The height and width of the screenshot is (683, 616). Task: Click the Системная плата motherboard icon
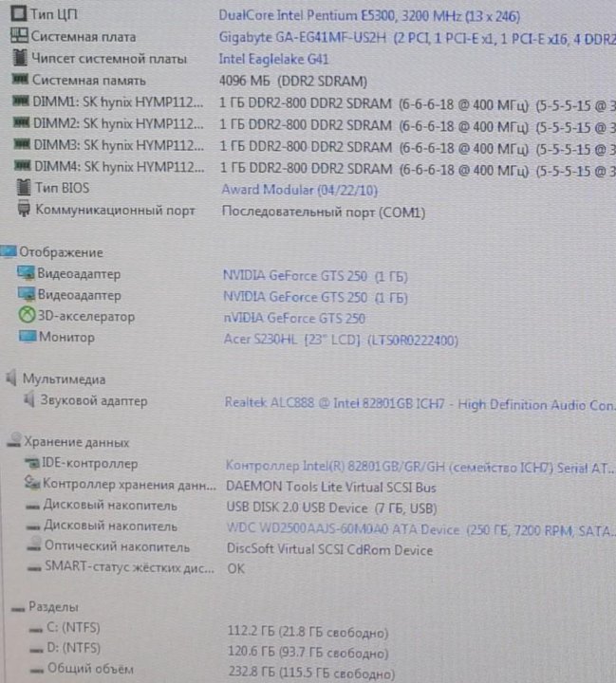[x=19, y=36]
